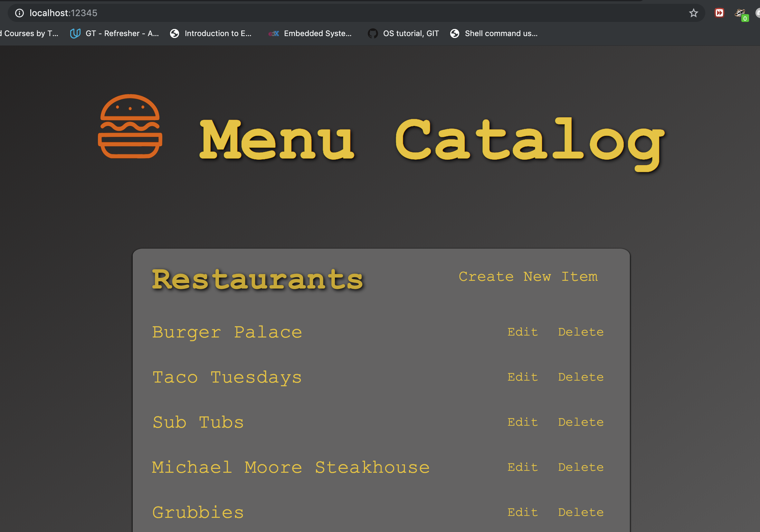The image size is (760, 532).
Task: Click the bookmark star icon
Action: pos(693,13)
